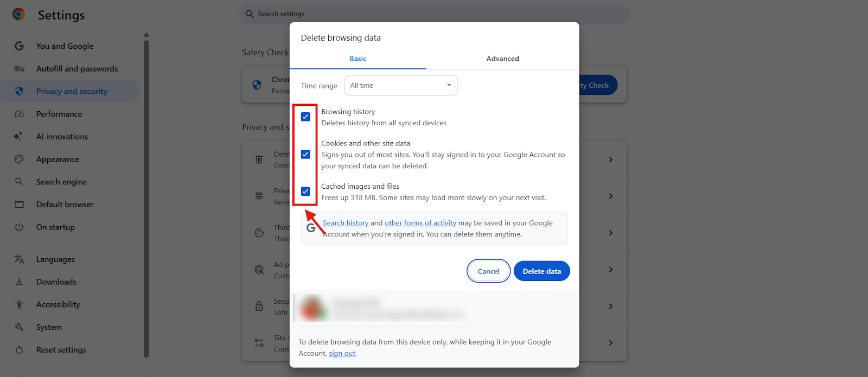This screenshot has height=377, width=868.
Task: Click the Browsing history label text
Action: (x=348, y=112)
